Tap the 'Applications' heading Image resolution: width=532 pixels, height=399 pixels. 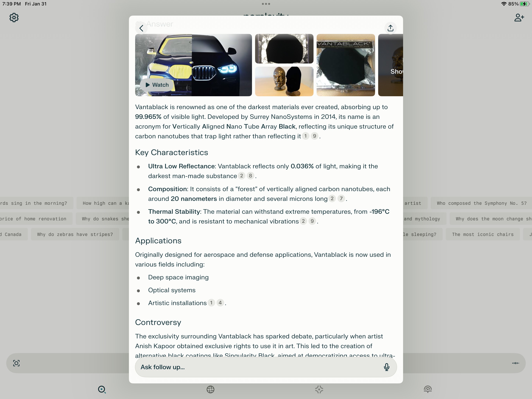[x=158, y=241]
